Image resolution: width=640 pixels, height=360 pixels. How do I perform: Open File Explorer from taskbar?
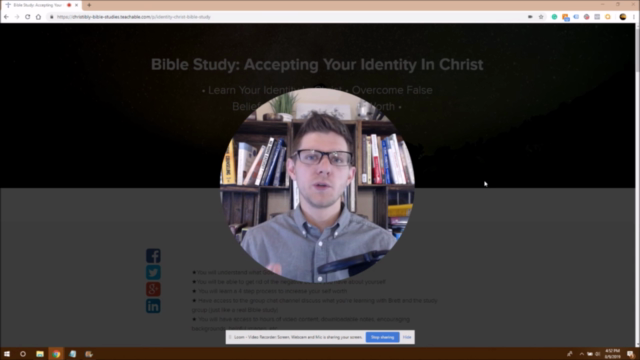tap(40, 354)
